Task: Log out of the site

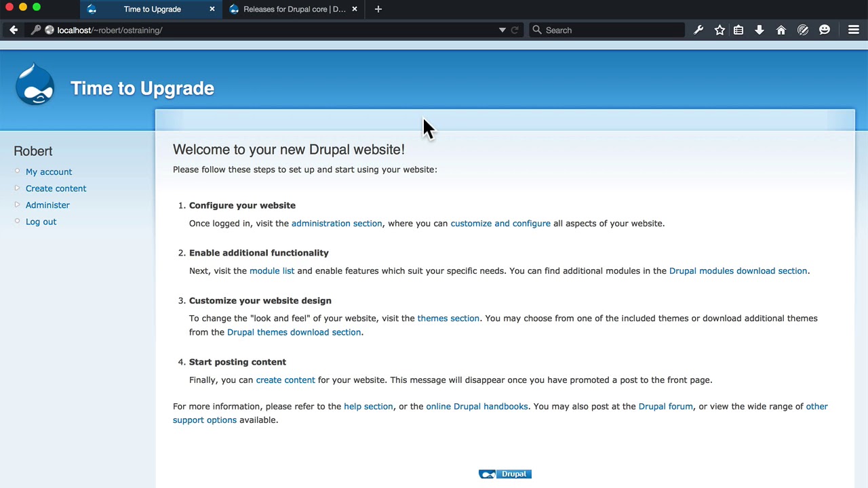Action: tap(41, 222)
